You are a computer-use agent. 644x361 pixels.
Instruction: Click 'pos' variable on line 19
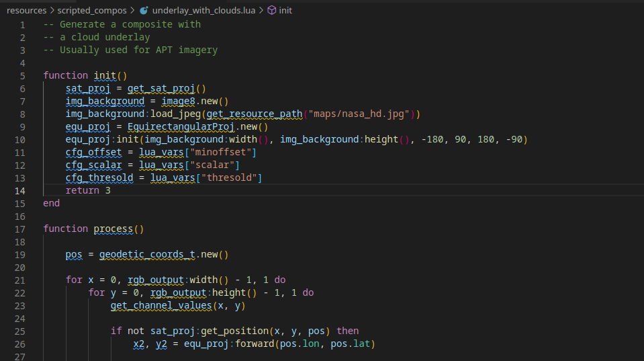point(74,254)
